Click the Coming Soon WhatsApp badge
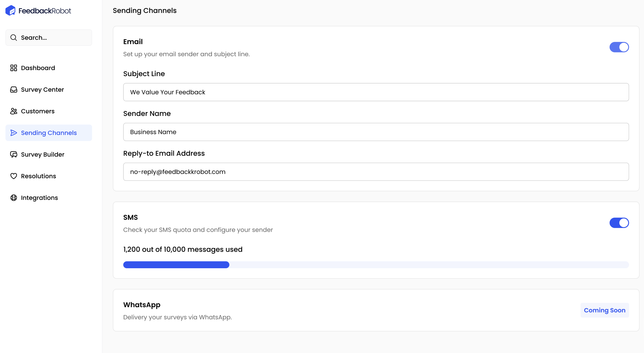The image size is (644, 353). [604, 310]
